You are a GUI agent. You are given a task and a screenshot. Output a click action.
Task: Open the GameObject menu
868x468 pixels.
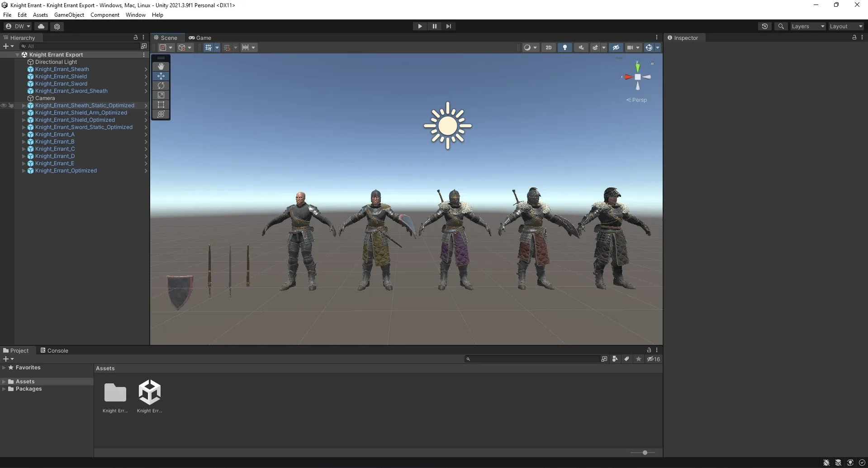tap(69, 15)
